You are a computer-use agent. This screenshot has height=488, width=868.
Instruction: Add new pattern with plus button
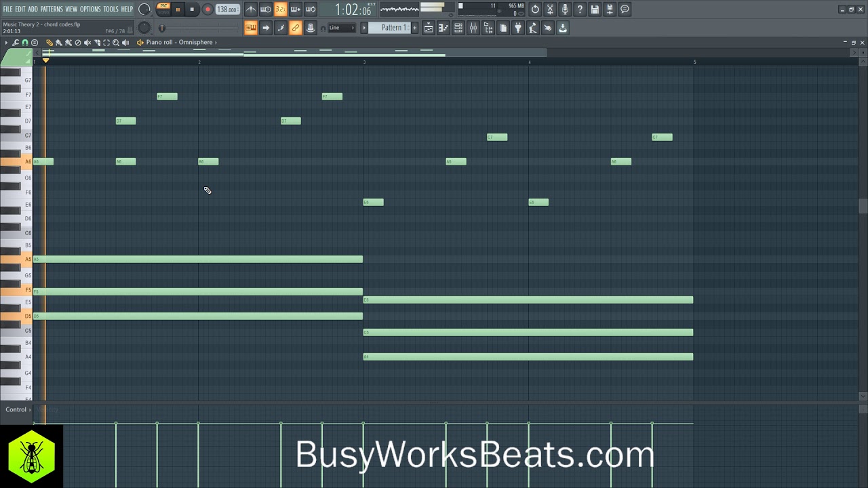coord(415,28)
